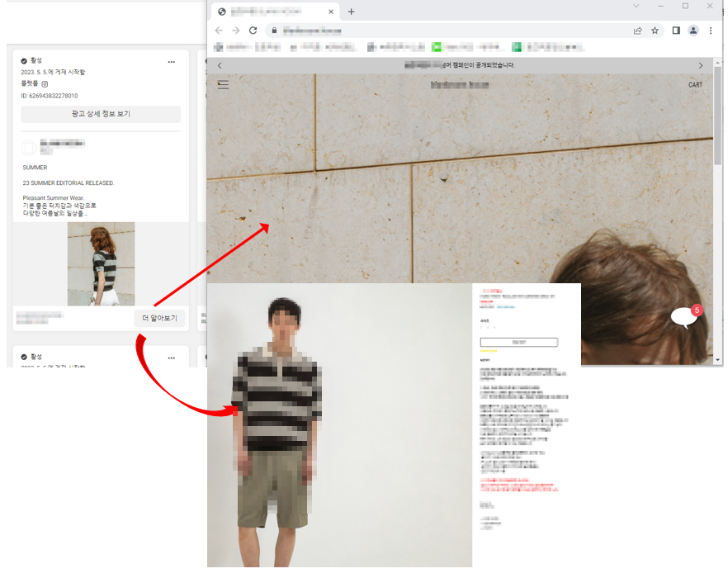Show the next announcement banner message
The height and width of the screenshot is (578, 728).
(701, 65)
